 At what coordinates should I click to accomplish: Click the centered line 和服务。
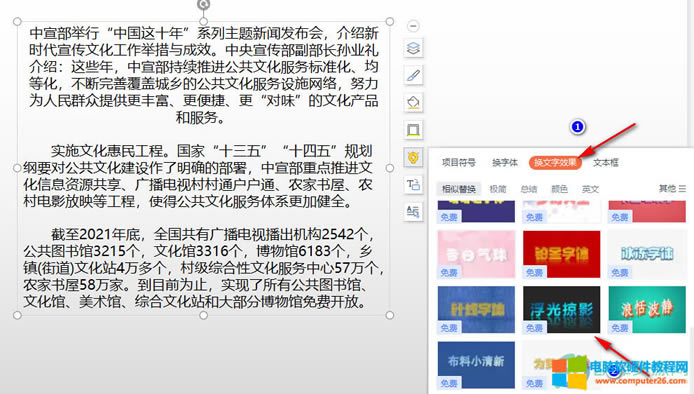tap(200, 118)
